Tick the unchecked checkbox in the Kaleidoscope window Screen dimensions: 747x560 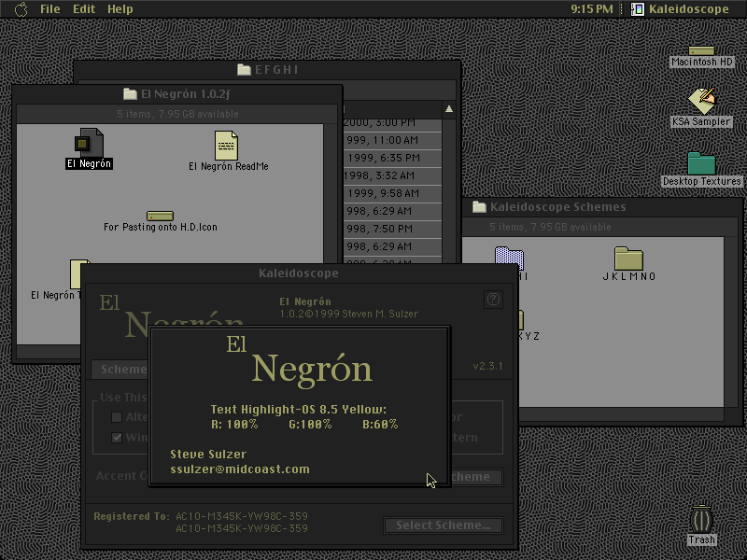point(117,417)
